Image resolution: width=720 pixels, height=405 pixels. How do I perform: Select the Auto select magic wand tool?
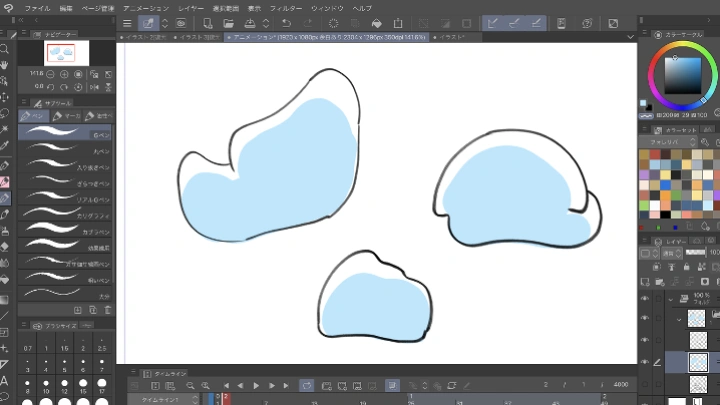(x=4, y=129)
